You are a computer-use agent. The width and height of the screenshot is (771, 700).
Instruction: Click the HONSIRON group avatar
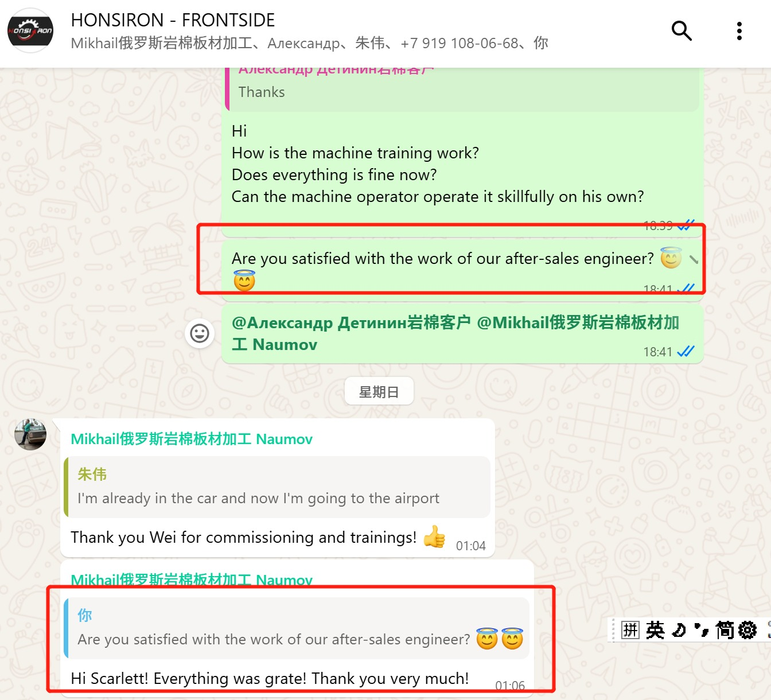coord(30,30)
